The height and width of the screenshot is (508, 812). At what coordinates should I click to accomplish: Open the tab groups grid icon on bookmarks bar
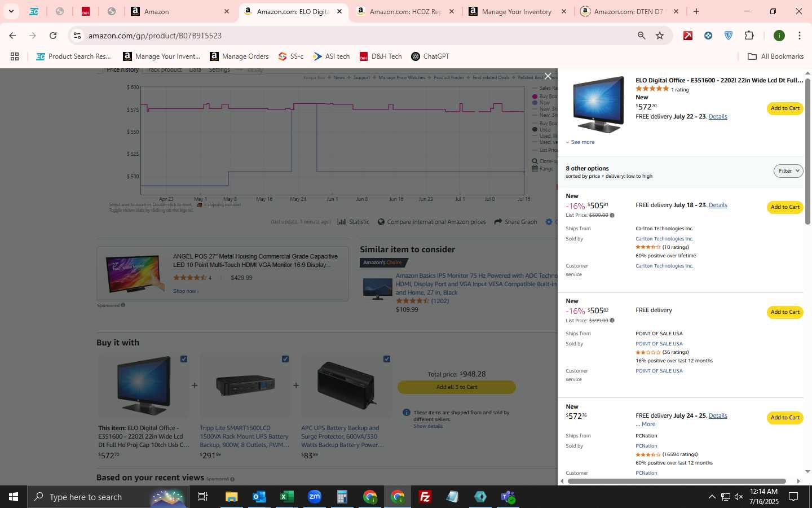tap(15, 56)
